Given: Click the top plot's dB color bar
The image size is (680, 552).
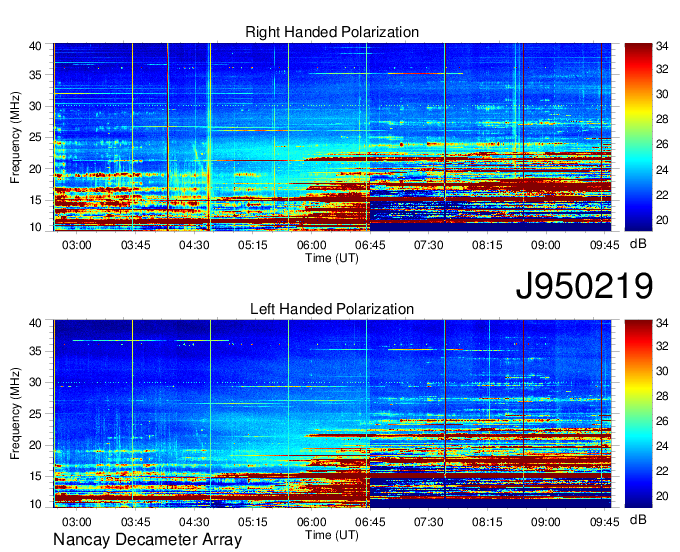Looking at the screenshot, I should click(x=638, y=137).
